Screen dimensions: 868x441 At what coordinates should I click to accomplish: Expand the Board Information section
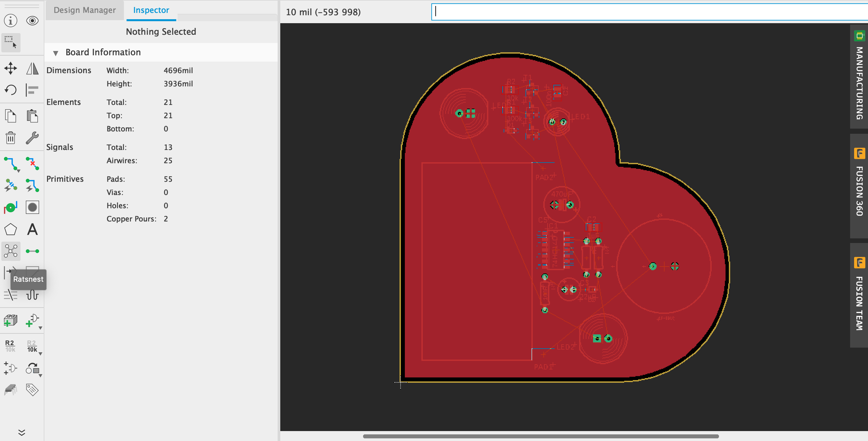tap(55, 52)
